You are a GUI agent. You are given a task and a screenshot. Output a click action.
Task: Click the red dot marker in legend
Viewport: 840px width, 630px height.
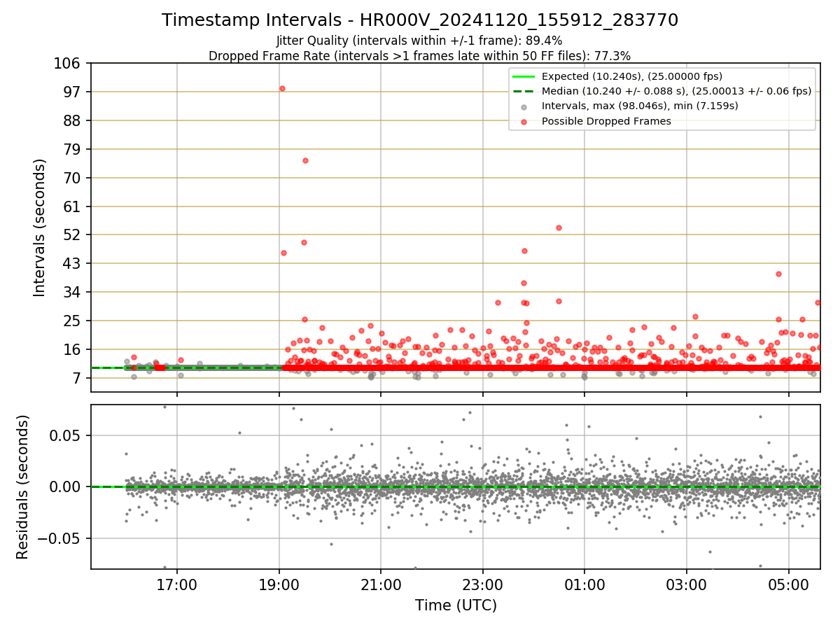pos(524,122)
